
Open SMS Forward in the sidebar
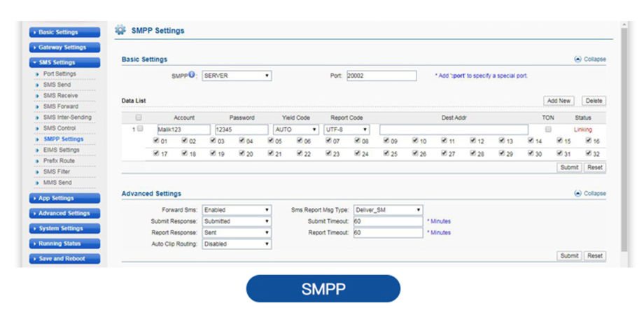60,106
